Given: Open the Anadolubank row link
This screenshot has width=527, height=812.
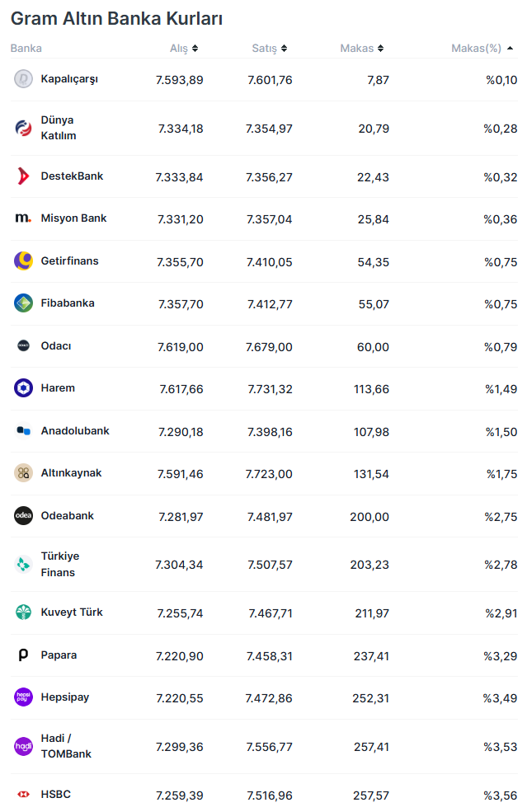Looking at the screenshot, I should 75,431.
